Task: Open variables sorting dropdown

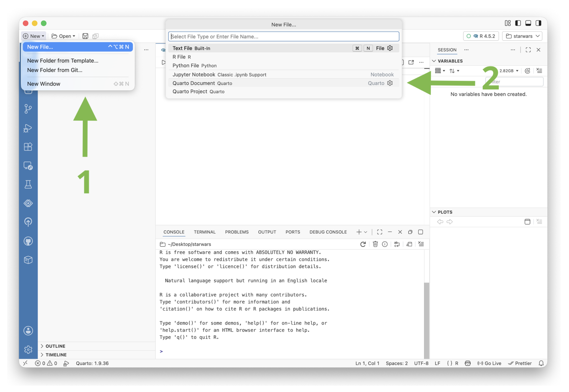Action: 454,71
